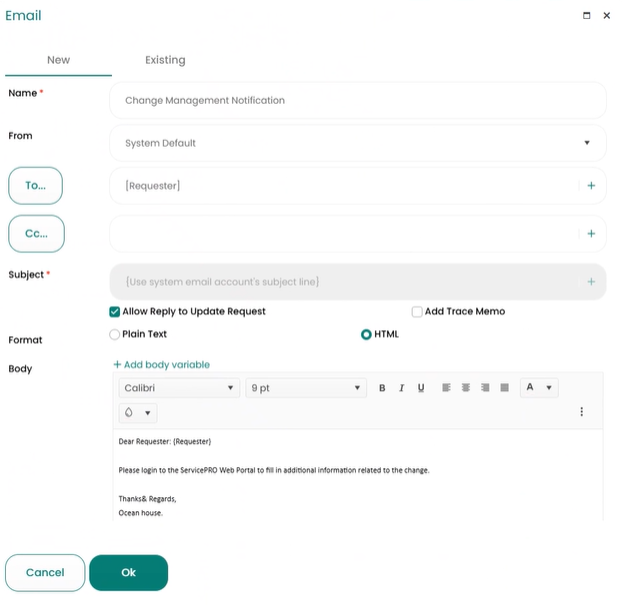The image size is (622, 605).
Task: Toggle italic formatting in body editor
Action: click(x=401, y=388)
